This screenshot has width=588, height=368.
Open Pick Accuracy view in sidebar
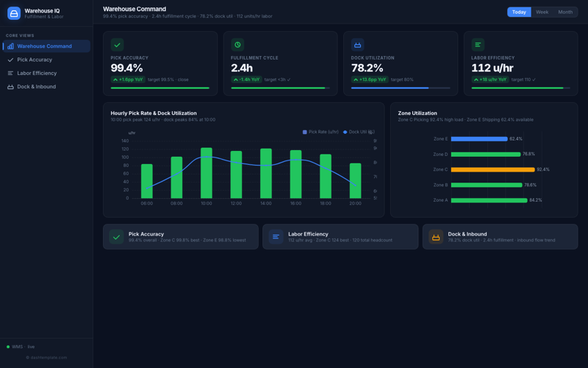click(35, 60)
